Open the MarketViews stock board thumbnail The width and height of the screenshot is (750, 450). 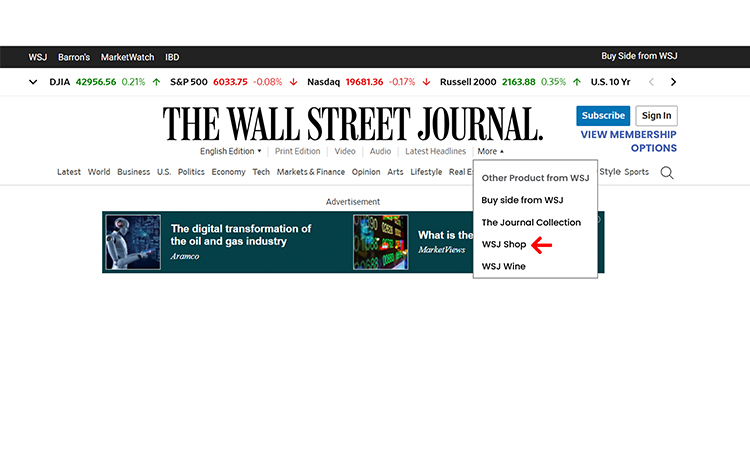click(x=381, y=242)
